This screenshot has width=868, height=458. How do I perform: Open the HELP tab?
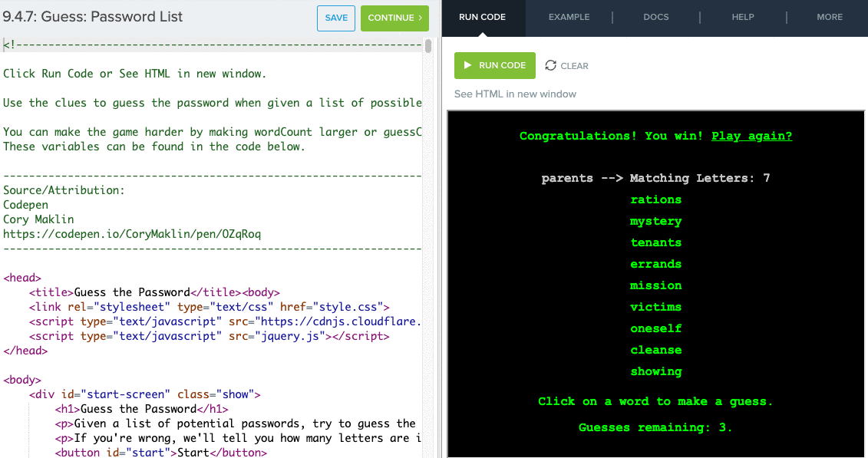point(743,17)
